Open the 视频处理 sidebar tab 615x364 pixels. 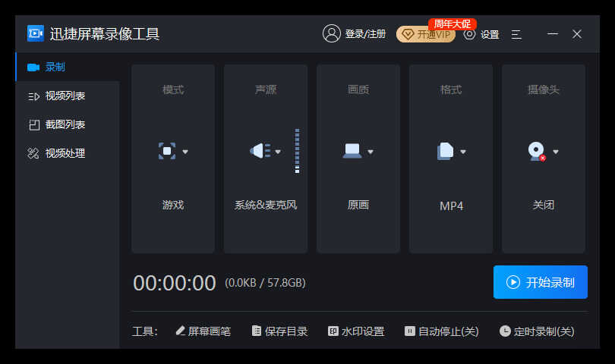pos(68,153)
